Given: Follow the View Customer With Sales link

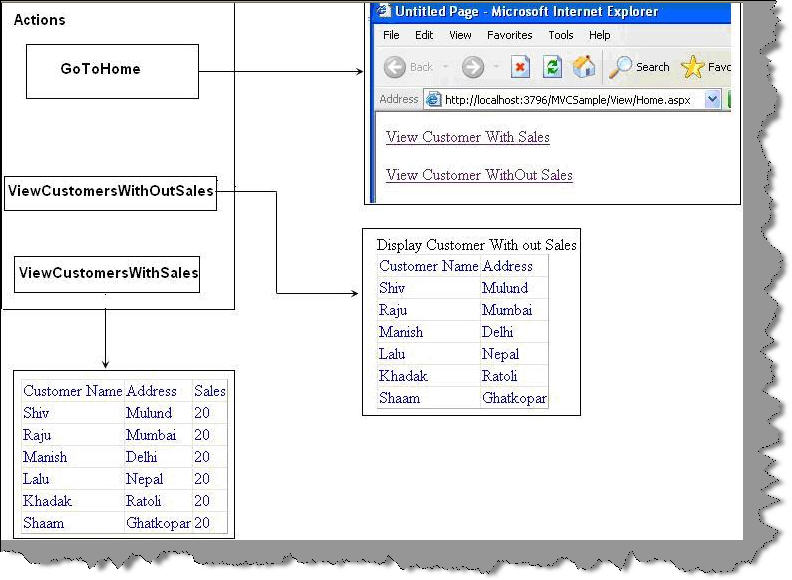Looking at the screenshot, I should [467, 137].
